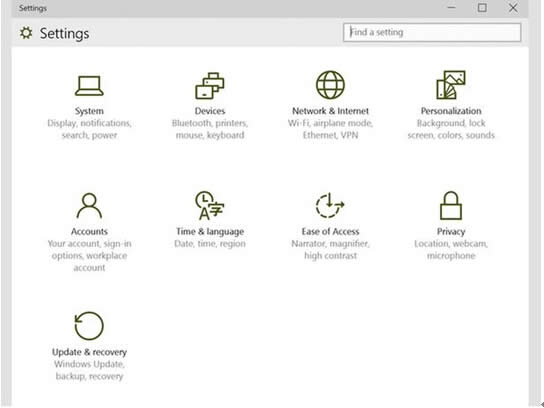The height and width of the screenshot is (408, 544).
Task: Click 'Display, notifications, search, power' description
Action: pos(89,129)
